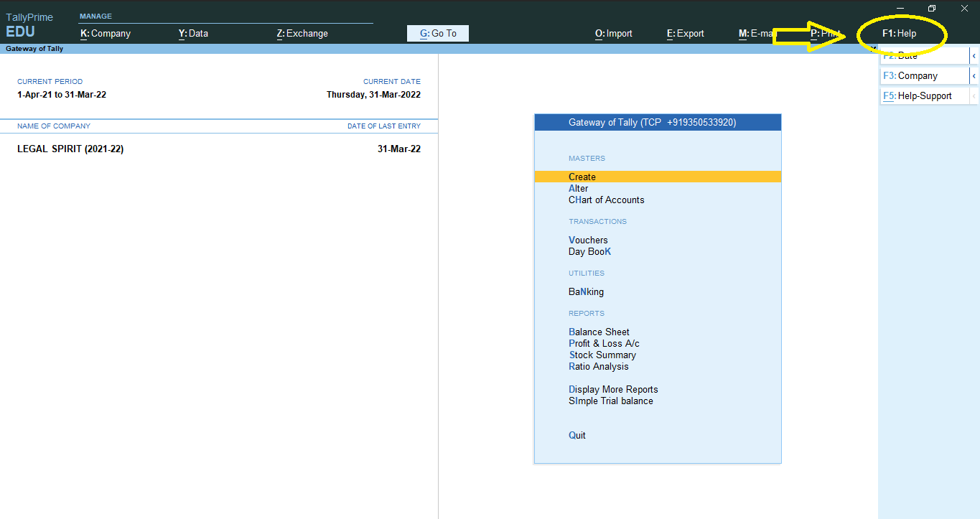The height and width of the screenshot is (519, 980).
Task: Open Vouchers under Transactions
Action: pyautogui.click(x=588, y=240)
